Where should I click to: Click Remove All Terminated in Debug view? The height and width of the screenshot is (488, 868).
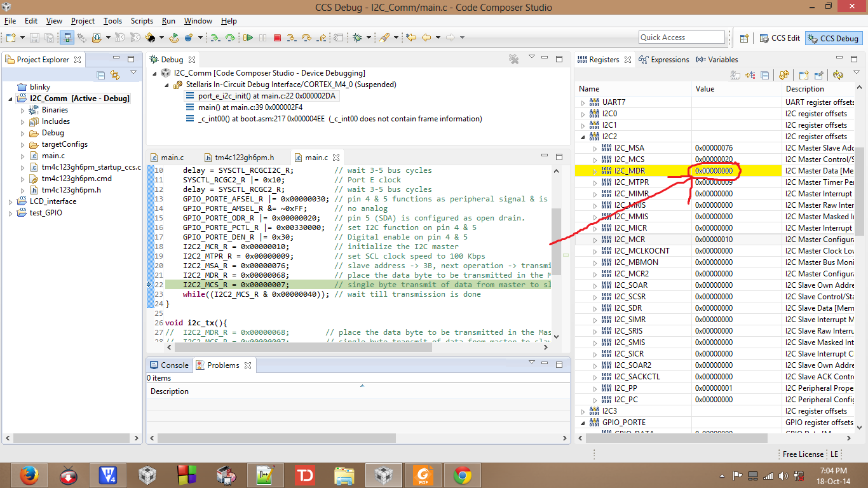(514, 59)
